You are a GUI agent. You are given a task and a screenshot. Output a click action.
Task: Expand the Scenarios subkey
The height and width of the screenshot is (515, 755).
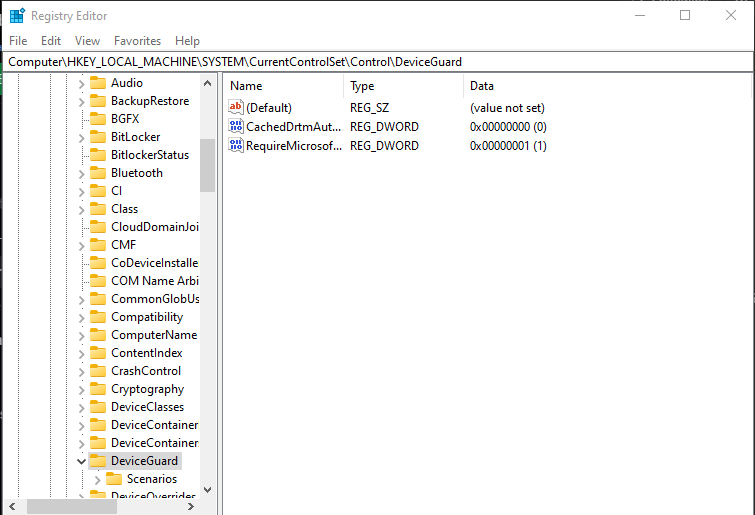[x=97, y=480]
